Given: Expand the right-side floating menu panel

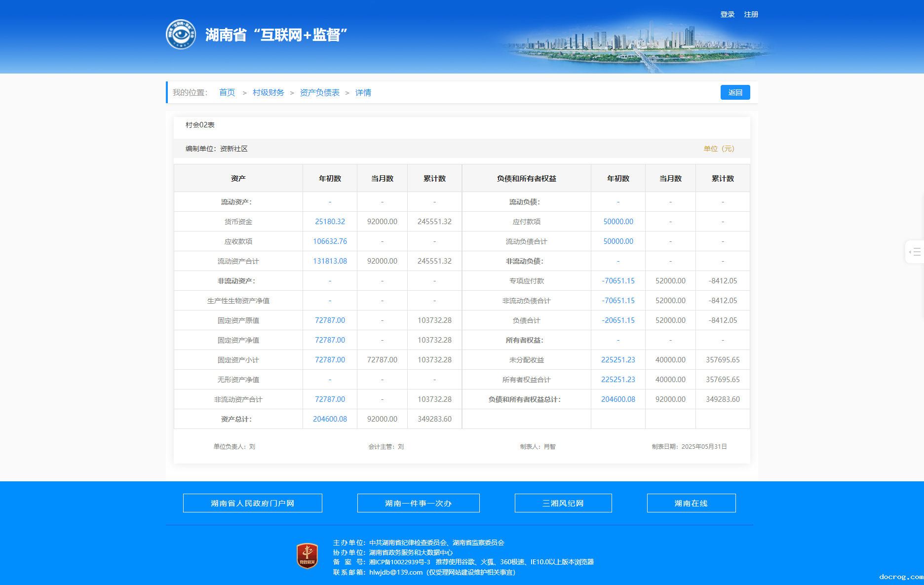Looking at the screenshot, I should [915, 252].
